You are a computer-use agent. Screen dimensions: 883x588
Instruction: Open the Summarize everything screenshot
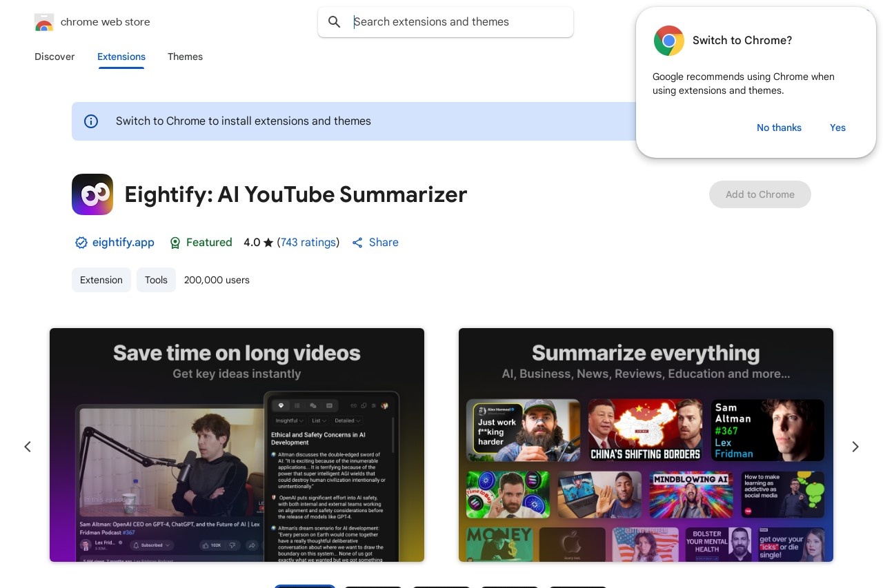646,445
